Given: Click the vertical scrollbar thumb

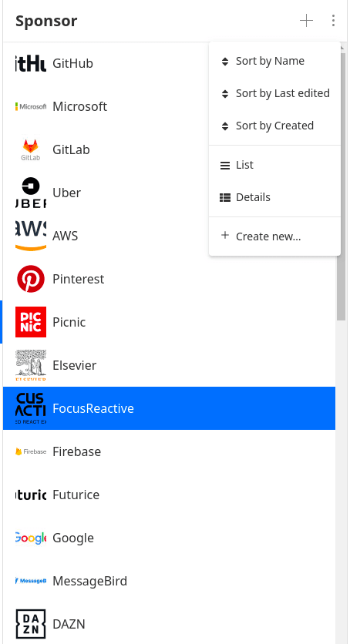Looking at the screenshot, I should 341,185.
